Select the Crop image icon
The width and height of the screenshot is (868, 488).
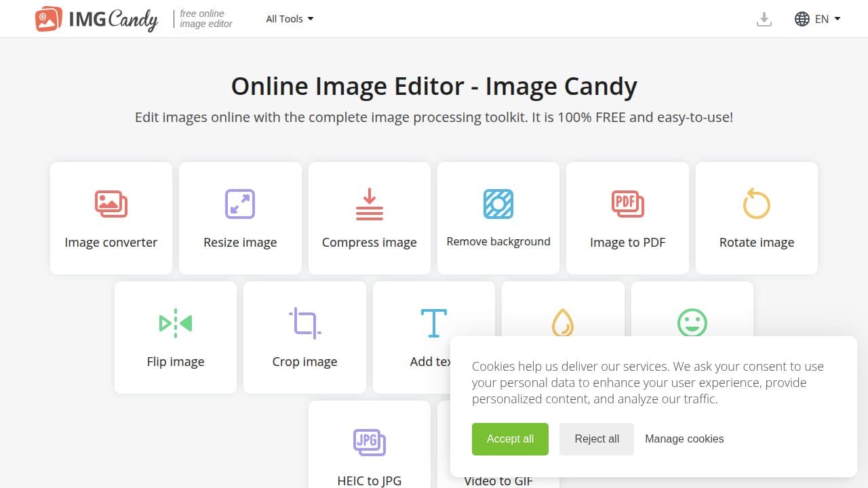[x=304, y=323]
